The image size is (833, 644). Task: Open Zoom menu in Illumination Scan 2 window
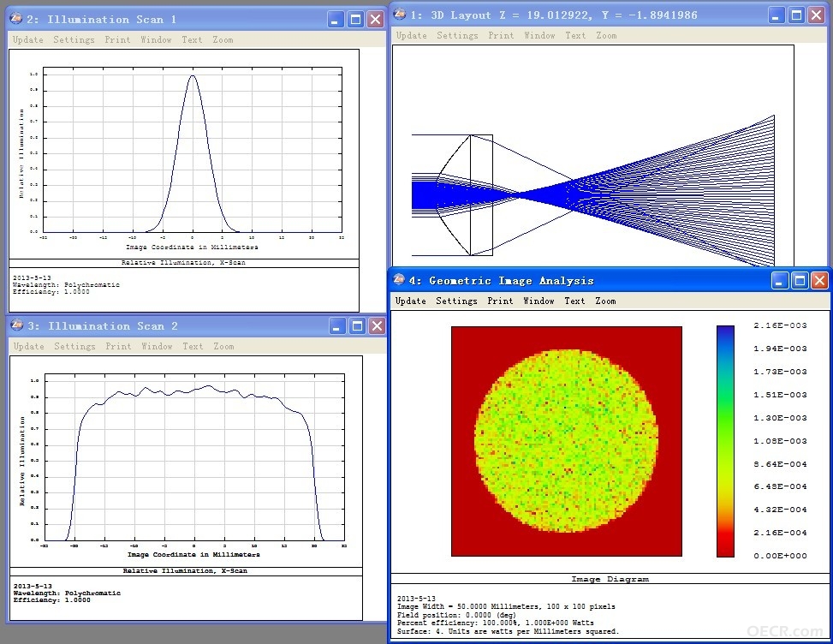223,347
